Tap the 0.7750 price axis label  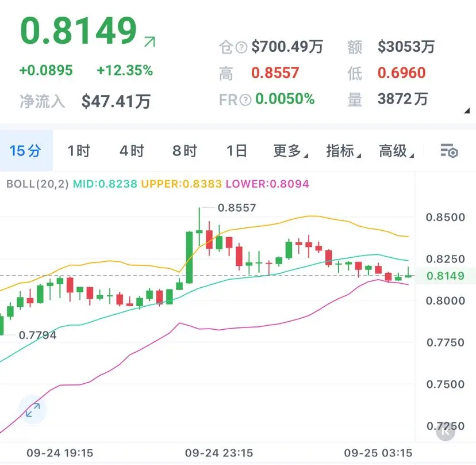446,342
